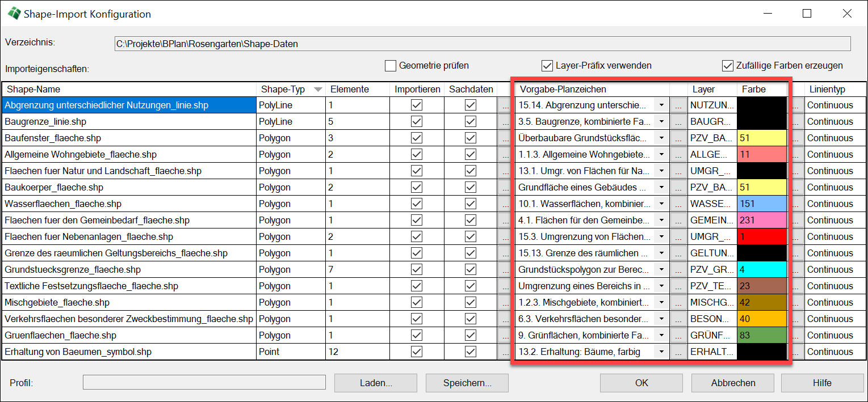868x402 pixels.
Task: Click the Elemente column header
Action: pos(357,90)
